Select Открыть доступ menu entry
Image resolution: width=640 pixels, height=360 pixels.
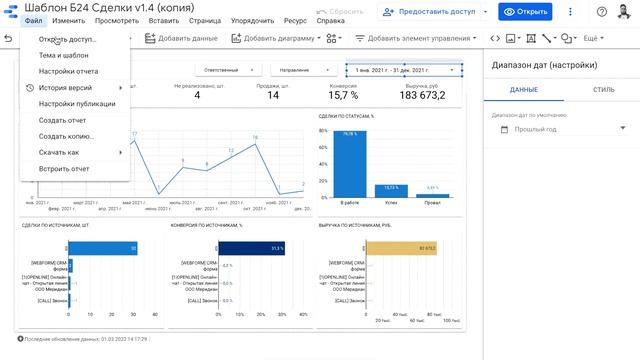pos(75,39)
